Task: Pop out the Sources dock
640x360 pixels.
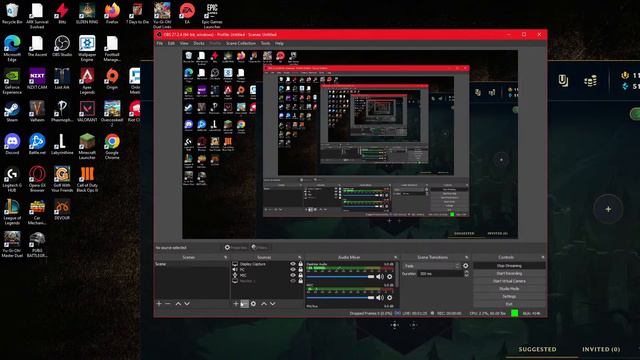Action: (300, 258)
